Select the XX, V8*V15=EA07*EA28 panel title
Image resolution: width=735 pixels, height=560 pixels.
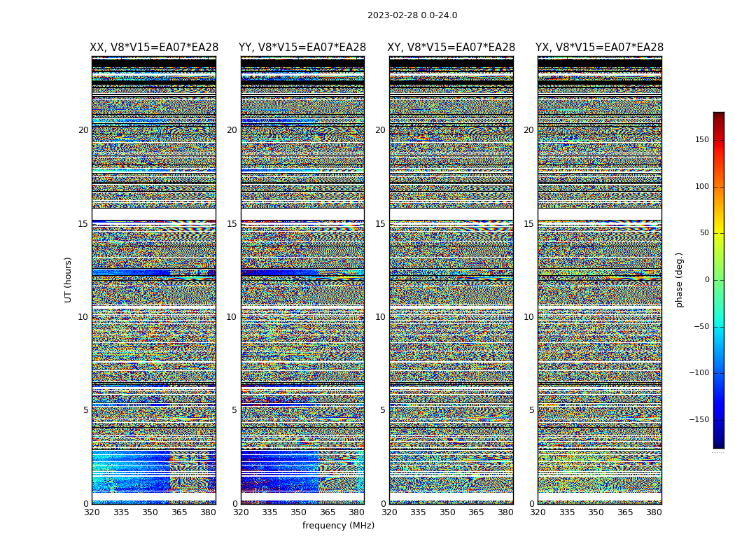point(154,48)
